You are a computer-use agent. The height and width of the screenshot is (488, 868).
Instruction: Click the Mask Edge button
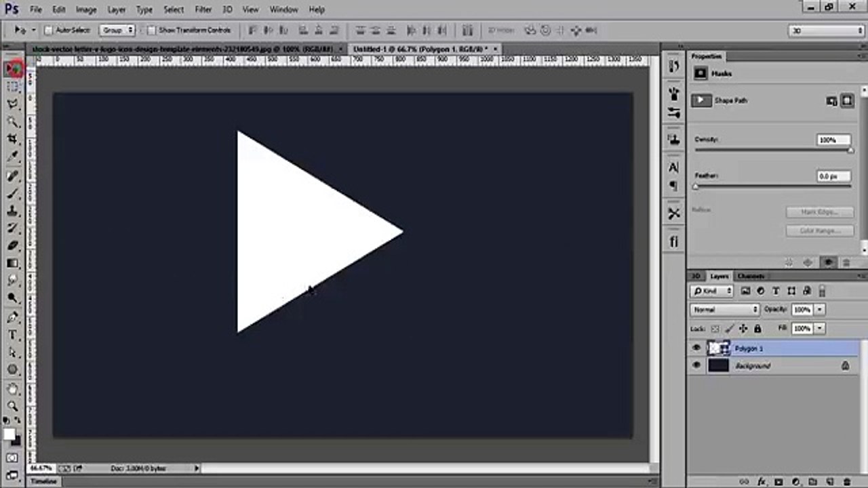pyautogui.click(x=819, y=212)
